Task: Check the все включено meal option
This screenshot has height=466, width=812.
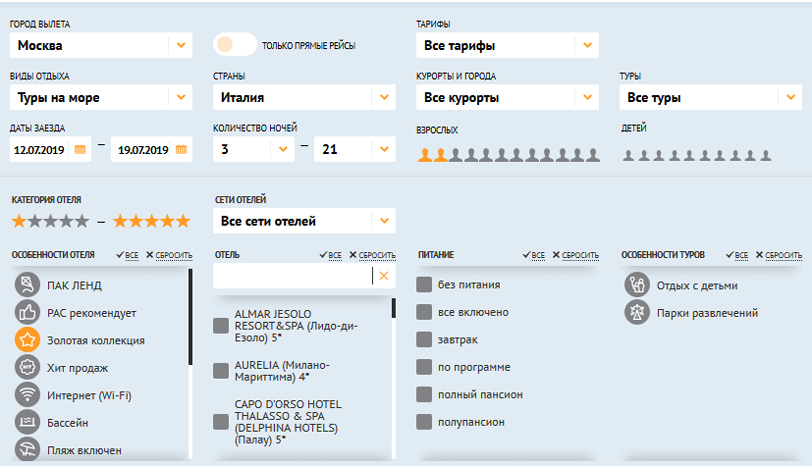Action: [x=424, y=312]
